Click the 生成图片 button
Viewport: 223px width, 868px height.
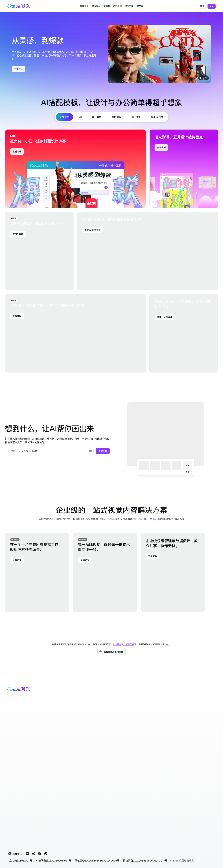[103, 451]
